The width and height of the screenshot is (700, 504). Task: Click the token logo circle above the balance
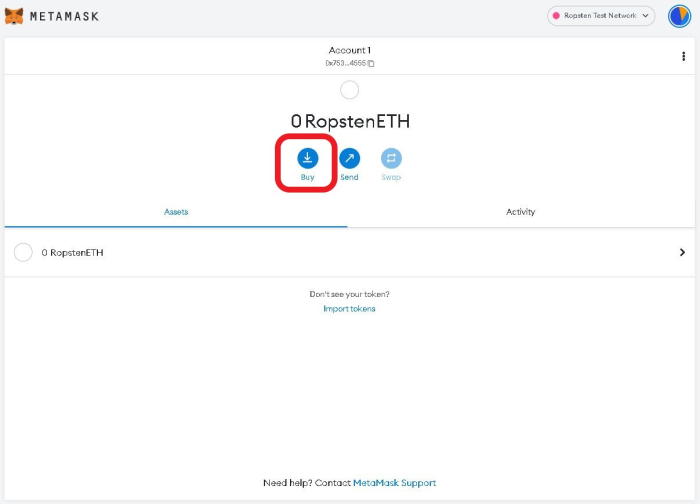(349, 90)
